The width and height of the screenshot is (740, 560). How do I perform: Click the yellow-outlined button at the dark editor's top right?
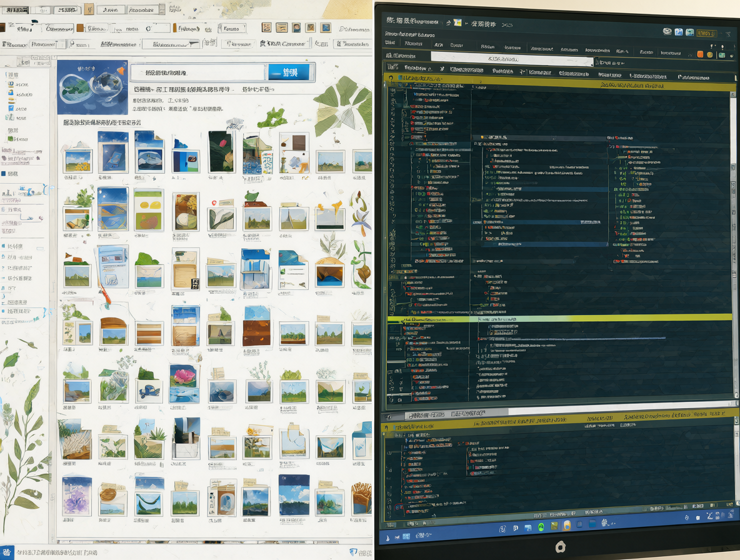click(x=706, y=34)
